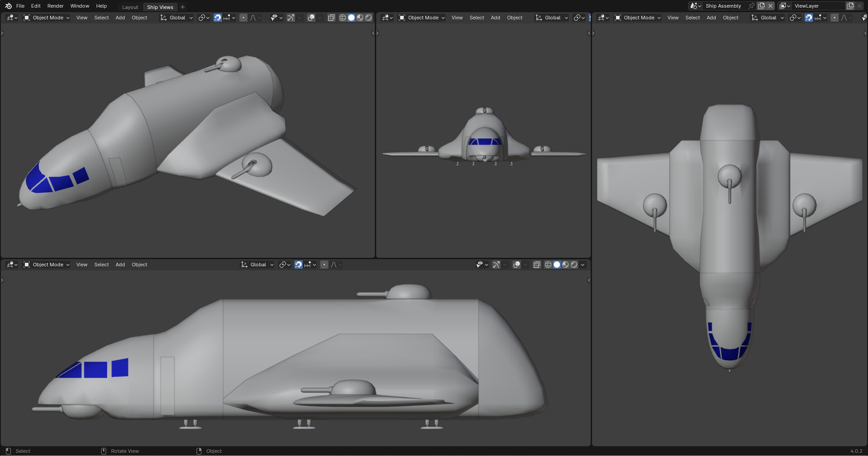
Task: Pin the Ship Assembly scene
Action: coord(751,6)
